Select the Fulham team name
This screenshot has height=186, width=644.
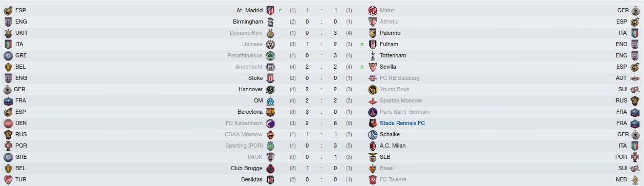(389, 44)
